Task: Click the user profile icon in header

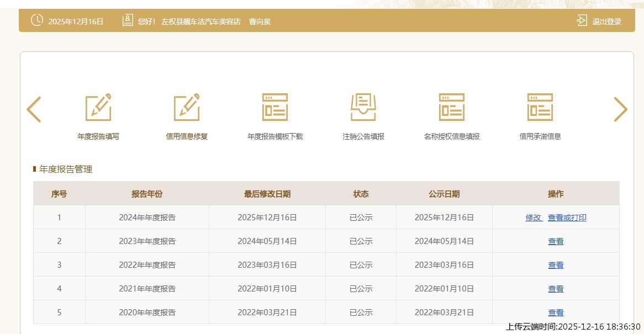Action: click(128, 21)
